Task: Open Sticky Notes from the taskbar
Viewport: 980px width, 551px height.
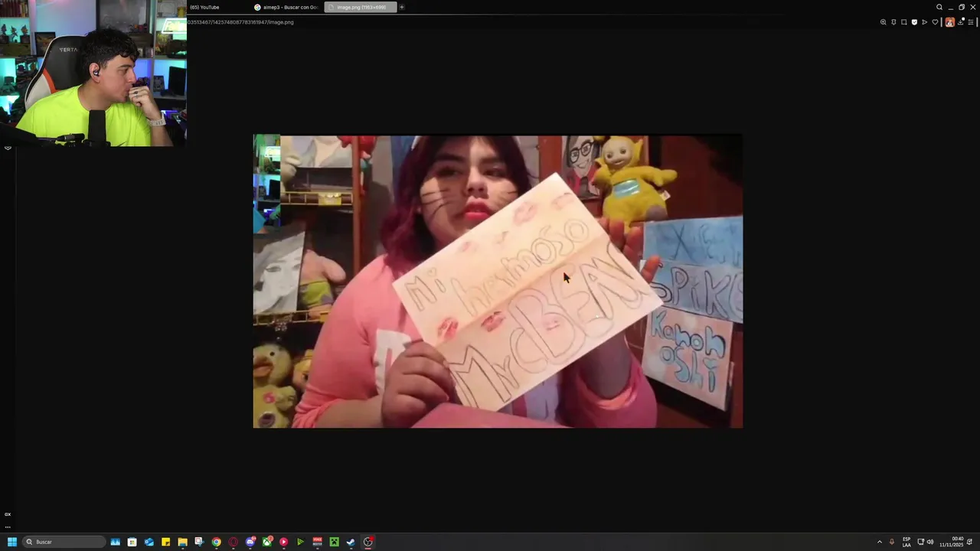Action: [x=165, y=542]
